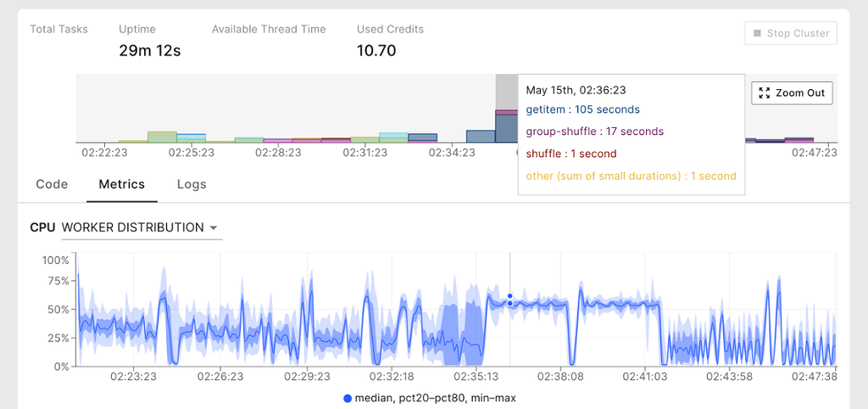Image resolution: width=868 pixels, height=409 pixels.
Task: Click the lower hover point on CPU chart
Action: tap(509, 303)
